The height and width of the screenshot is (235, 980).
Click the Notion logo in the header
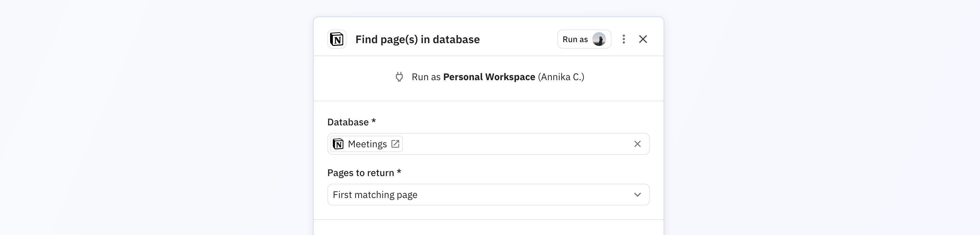pos(337,39)
